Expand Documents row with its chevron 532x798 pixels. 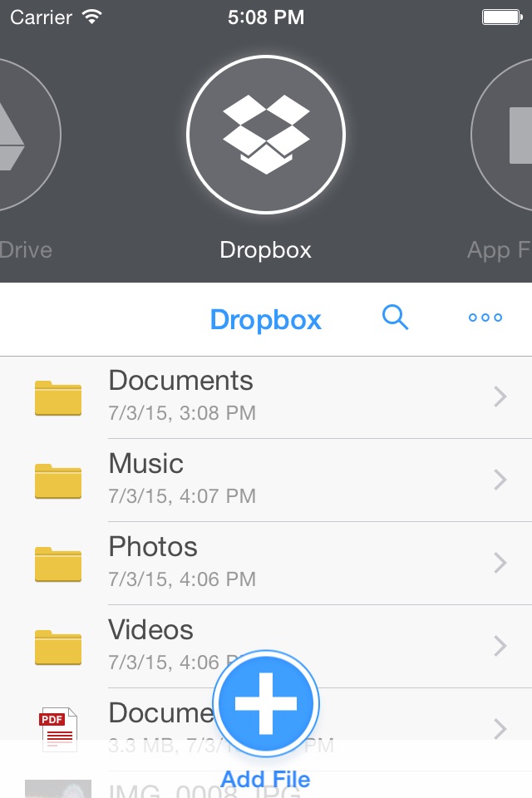point(500,397)
